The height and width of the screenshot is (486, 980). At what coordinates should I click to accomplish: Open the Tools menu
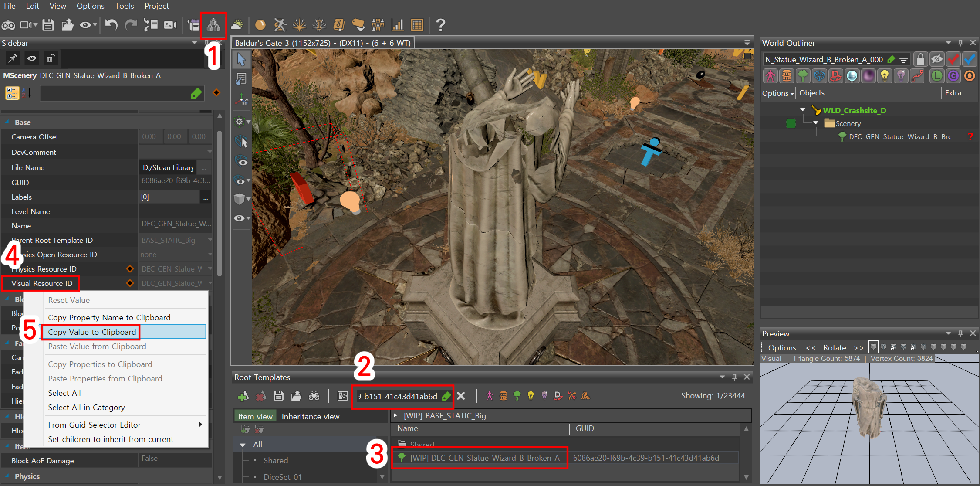coord(125,6)
